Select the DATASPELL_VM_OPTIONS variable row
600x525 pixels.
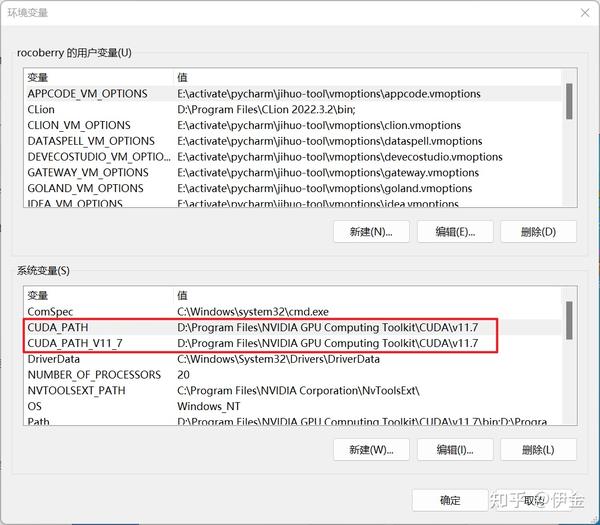click(x=292, y=141)
